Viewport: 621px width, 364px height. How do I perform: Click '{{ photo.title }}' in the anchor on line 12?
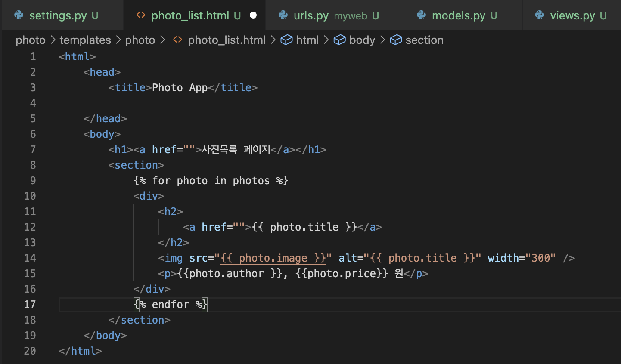(x=304, y=227)
